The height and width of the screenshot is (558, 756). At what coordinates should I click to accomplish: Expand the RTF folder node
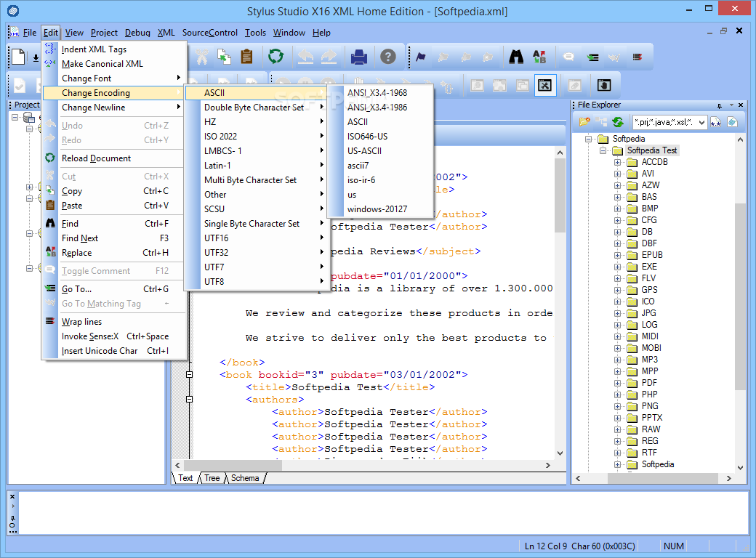point(617,453)
